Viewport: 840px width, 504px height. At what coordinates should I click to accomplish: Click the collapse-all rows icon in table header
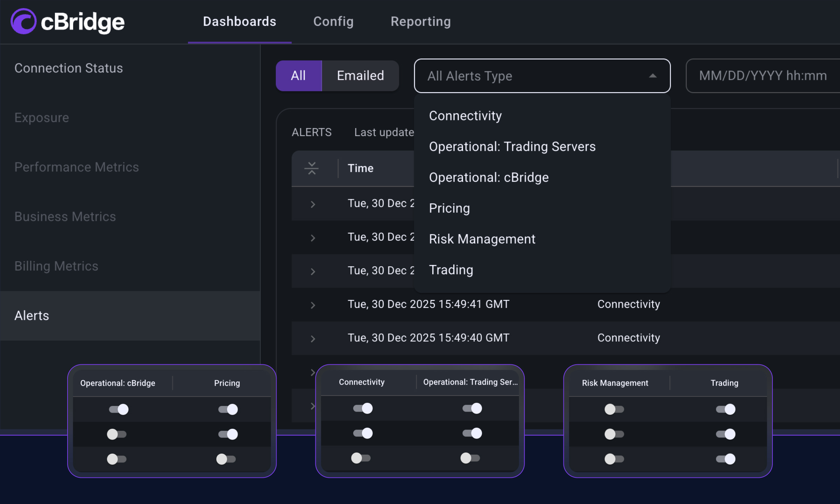click(x=311, y=168)
